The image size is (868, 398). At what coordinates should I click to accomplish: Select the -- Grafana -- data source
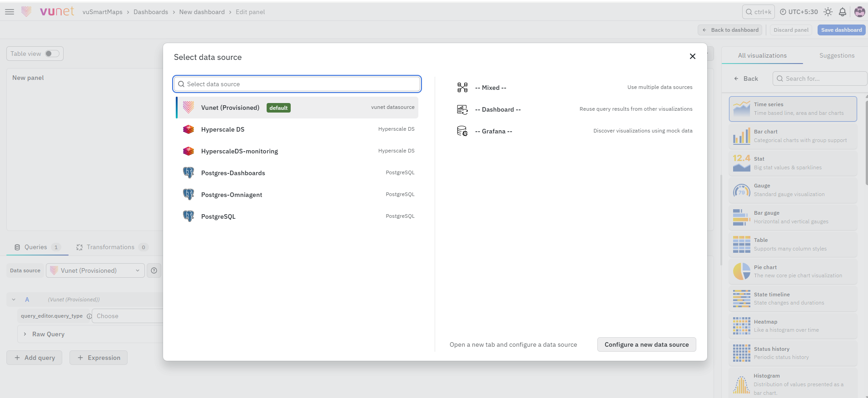point(575,131)
